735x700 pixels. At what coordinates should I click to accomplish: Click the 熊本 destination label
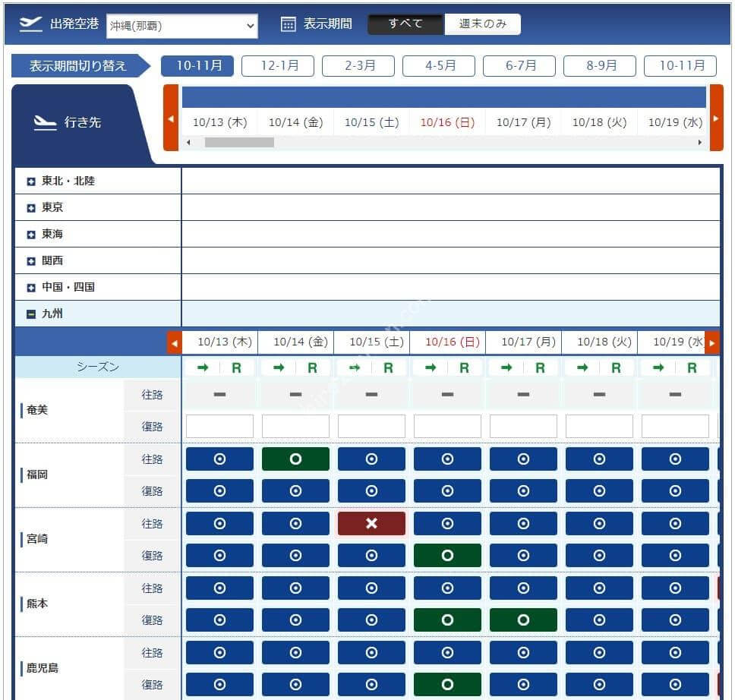[x=37, y=604]
